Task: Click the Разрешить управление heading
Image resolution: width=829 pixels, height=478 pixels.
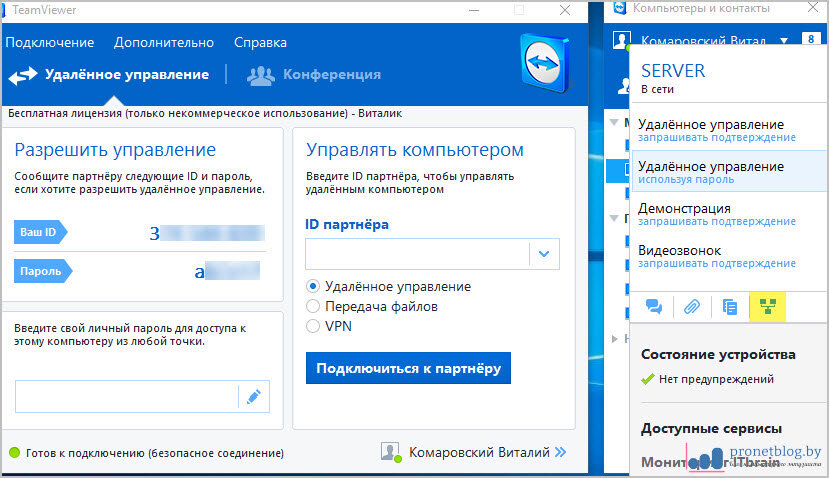Action: point(115,150)
